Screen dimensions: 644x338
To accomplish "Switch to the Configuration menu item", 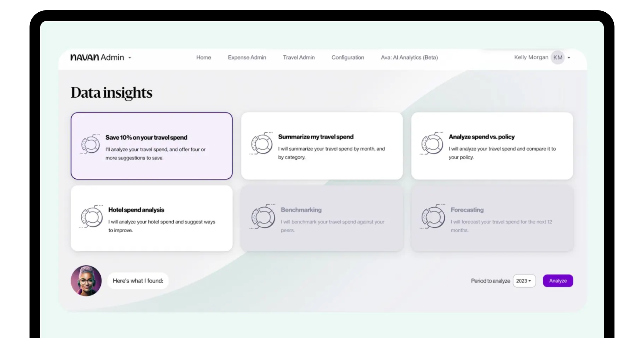I will [x=347, y=57].
